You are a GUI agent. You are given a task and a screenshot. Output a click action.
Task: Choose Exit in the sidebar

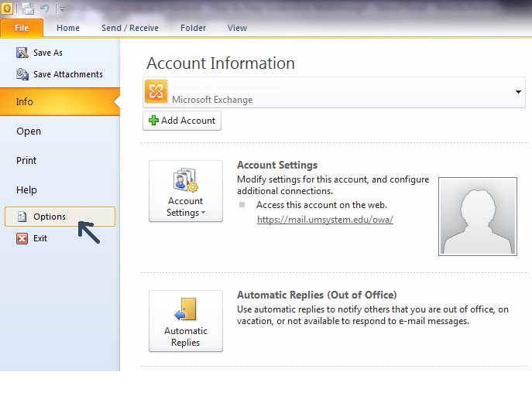click(x=40, y=238)
